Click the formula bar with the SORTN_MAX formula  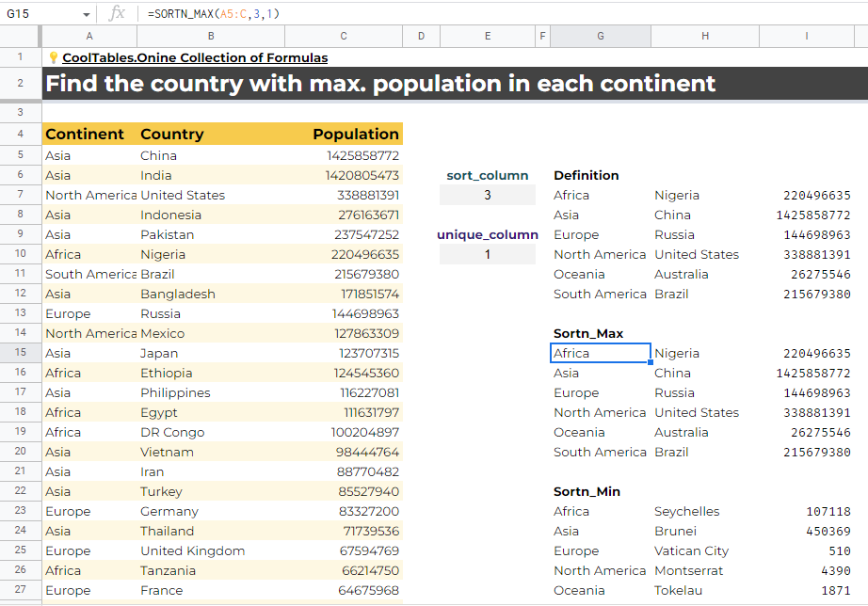tap(498, 14)
